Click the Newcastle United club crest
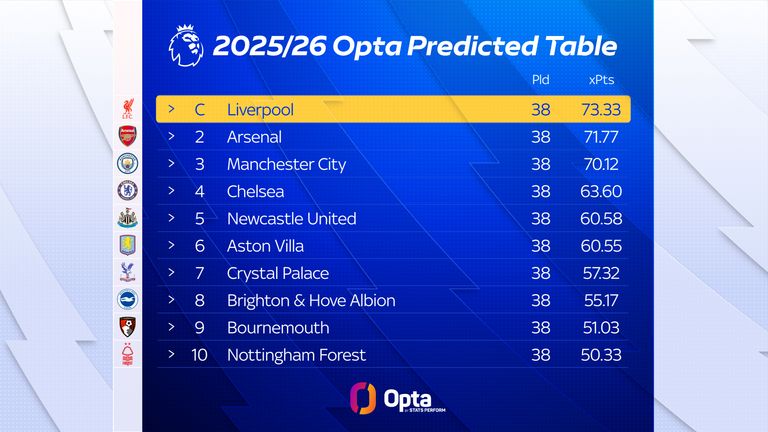Image resolution: width=768 pixels, height=432 pixels. (x=127, y=218)
